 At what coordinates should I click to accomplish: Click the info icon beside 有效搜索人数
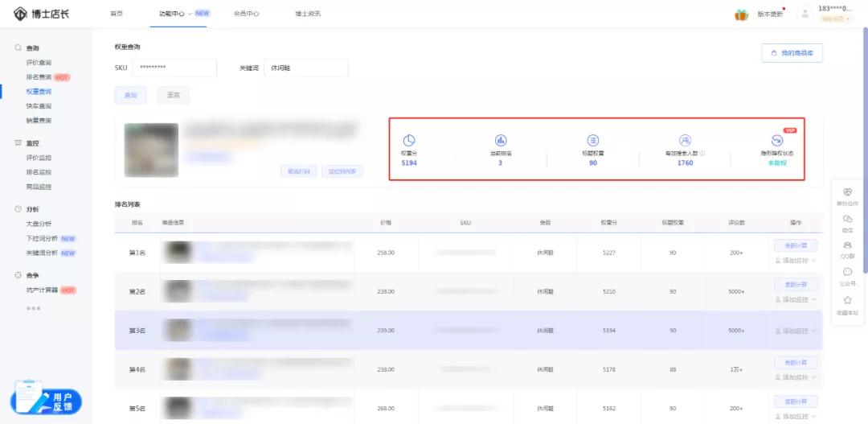[x=702, y=153]
